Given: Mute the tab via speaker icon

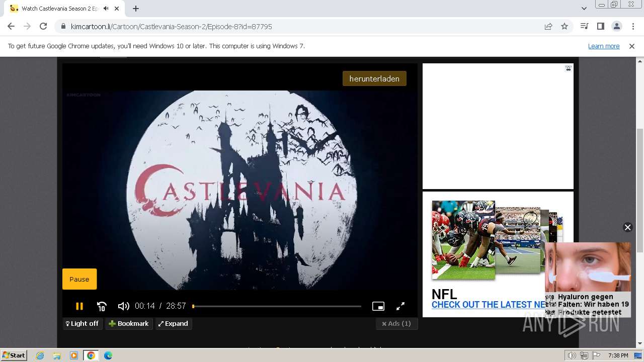Looking at the screenshot, I should coord(106,9).
